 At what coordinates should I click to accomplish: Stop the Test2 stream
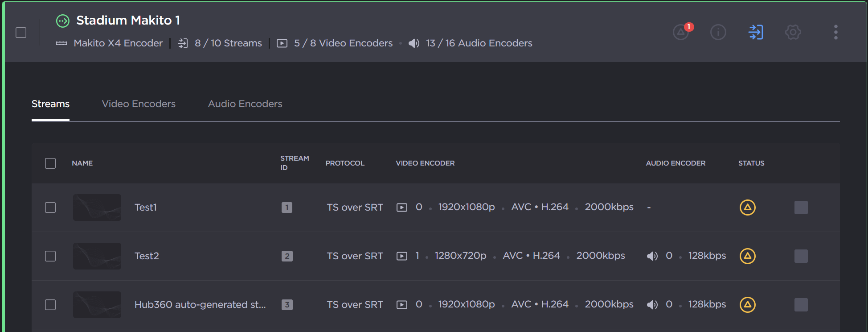pyautogui.click(x=801, y=256)
